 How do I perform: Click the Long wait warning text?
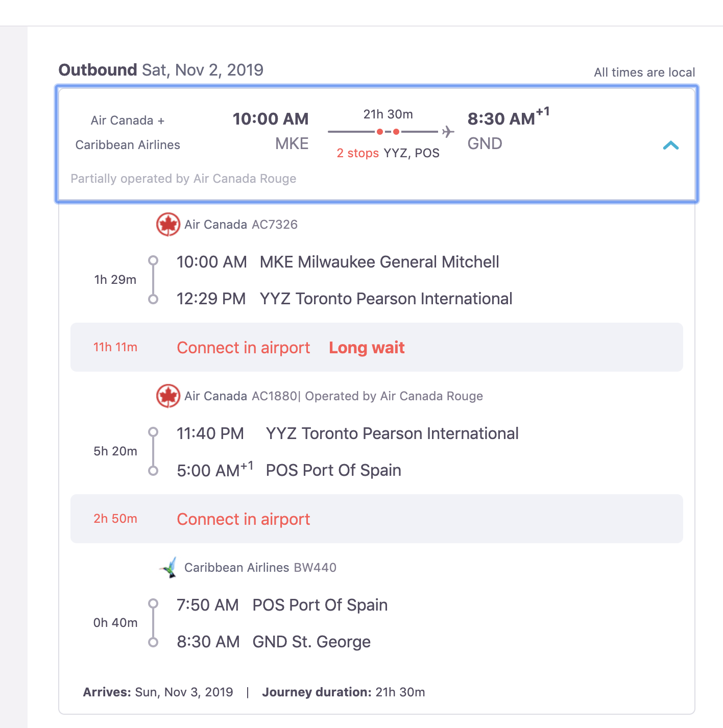367,348
